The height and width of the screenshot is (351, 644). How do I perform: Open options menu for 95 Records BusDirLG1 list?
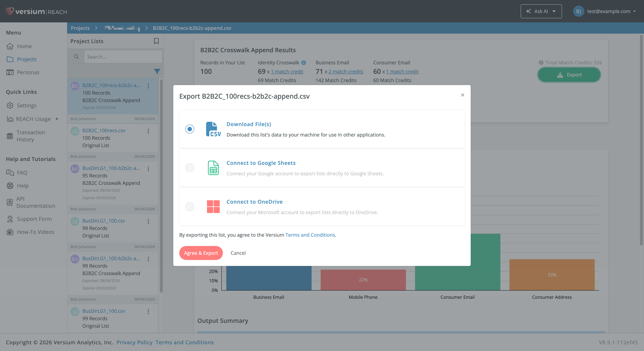click(148, 169)
